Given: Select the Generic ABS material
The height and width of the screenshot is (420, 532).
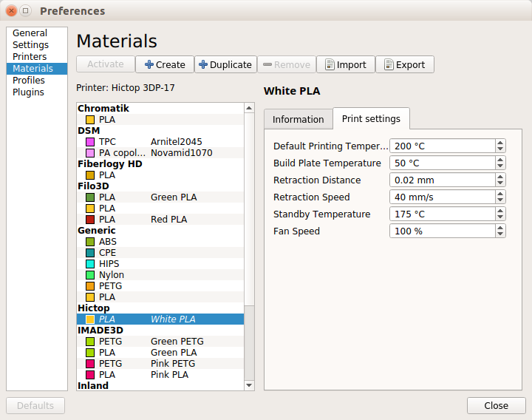Looking at the screenshot, I should [108, 242].
